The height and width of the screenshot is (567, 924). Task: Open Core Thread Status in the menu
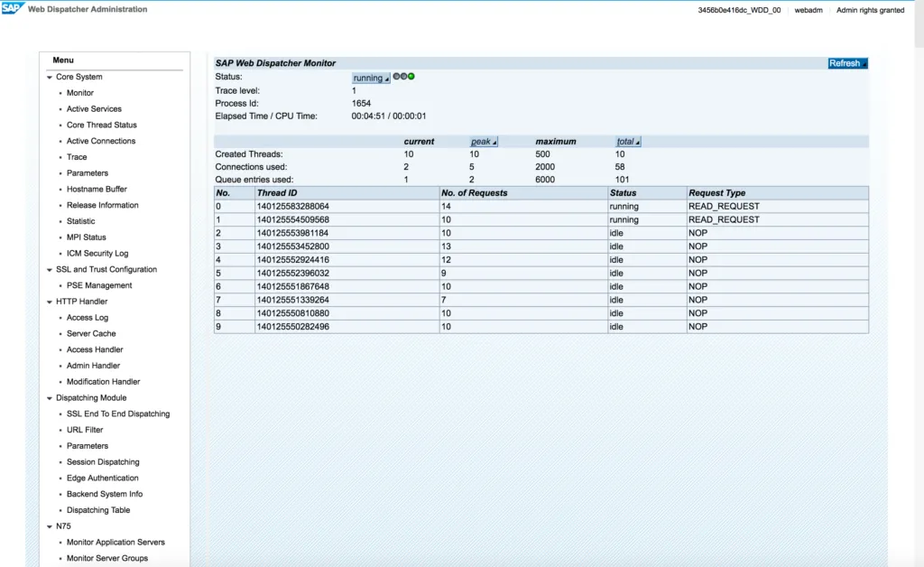[101, 125]
